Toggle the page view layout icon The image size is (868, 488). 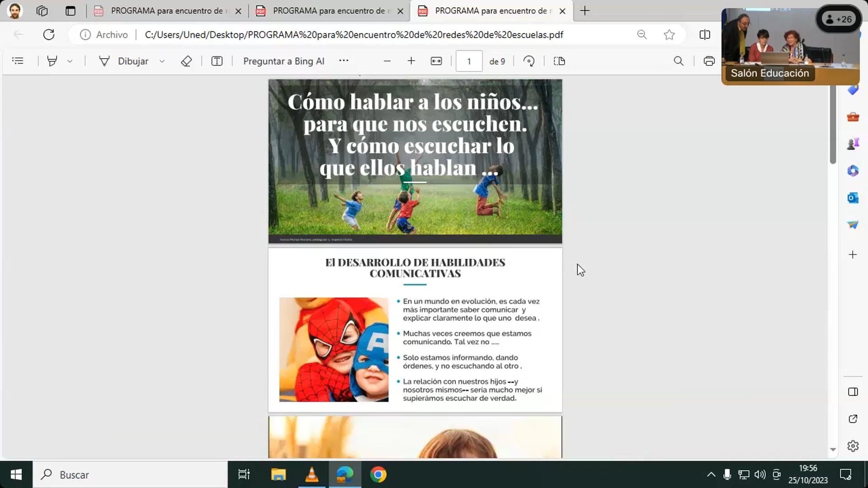tap(559, 61)
